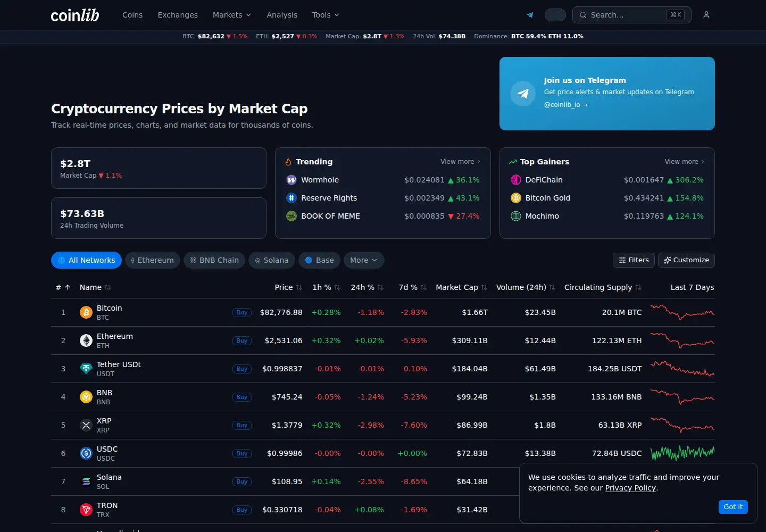Open the Markets dropdown menu
The height and width of the screenshot is (532, 766).
[x=232, y=15]
